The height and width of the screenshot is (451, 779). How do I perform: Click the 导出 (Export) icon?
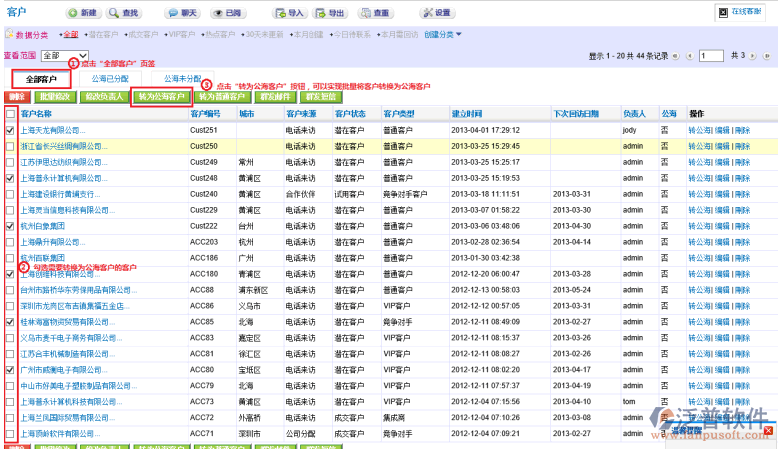pos(331,13)
